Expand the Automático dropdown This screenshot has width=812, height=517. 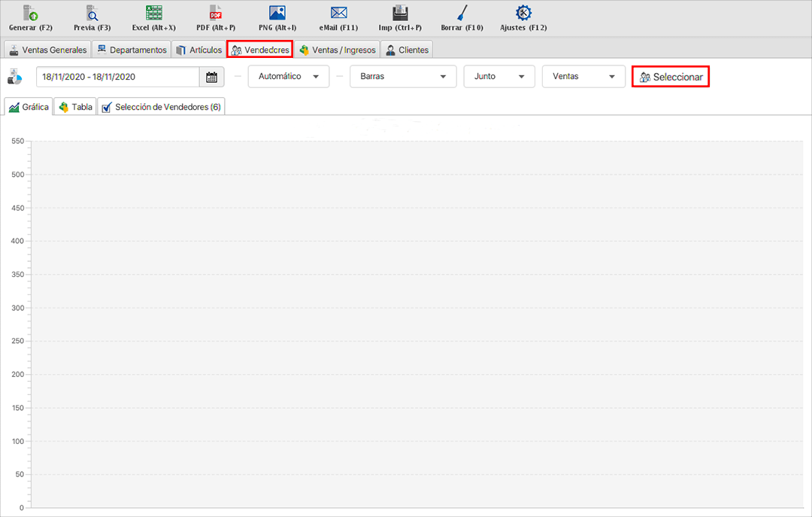pyautogui.click(x=288, y=77)
